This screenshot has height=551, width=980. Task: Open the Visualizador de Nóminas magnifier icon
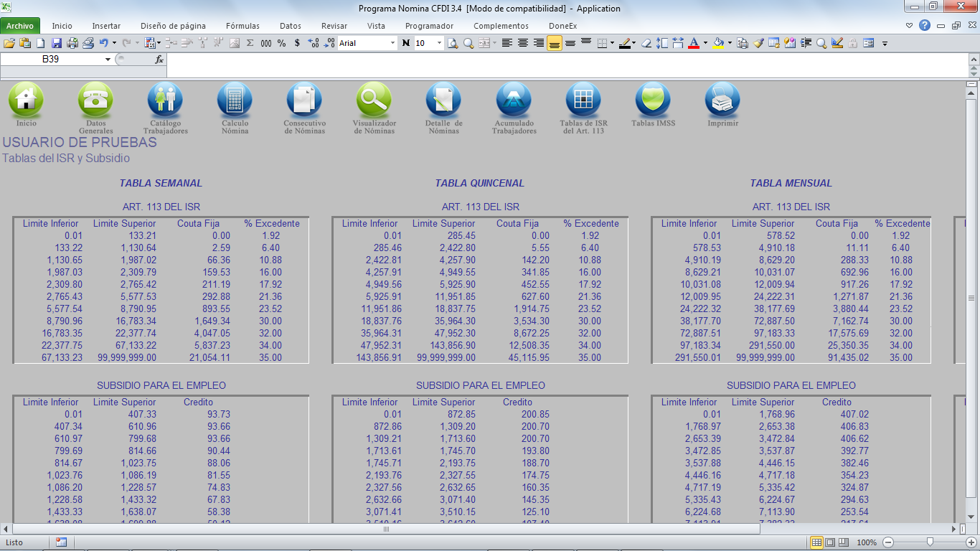374,101
